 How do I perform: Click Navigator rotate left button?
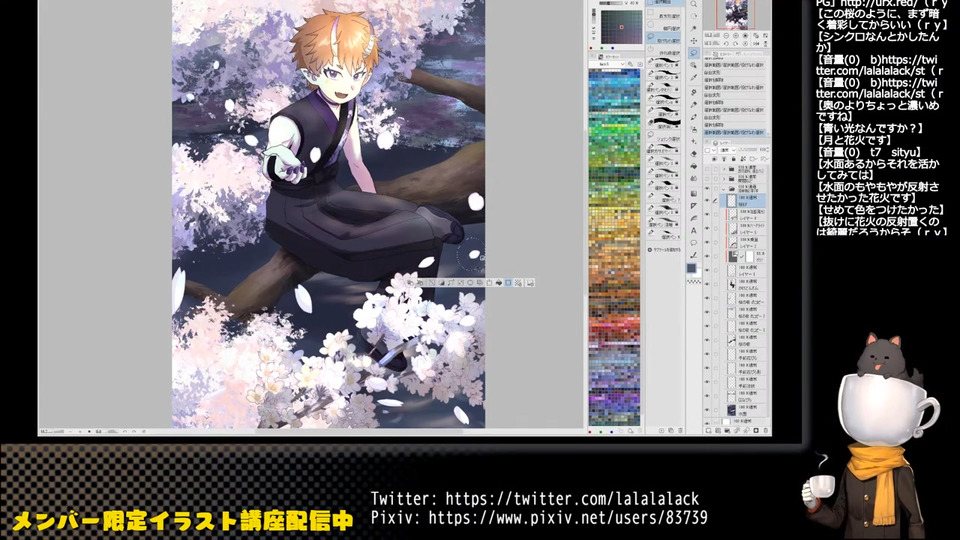(726, 43)
